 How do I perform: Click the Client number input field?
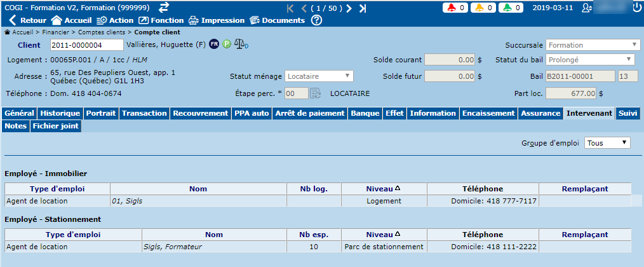pyautogui.click(x=86, y=45)
